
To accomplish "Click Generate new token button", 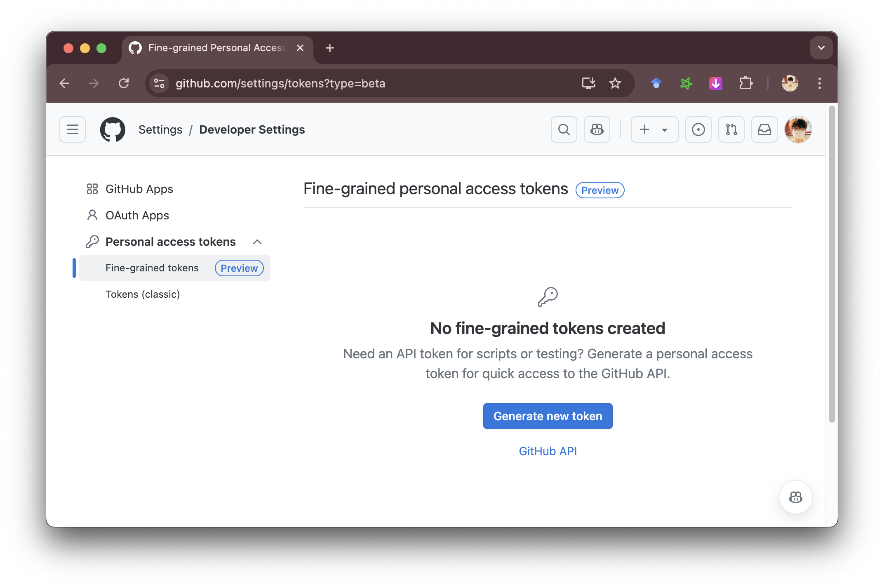I will [x=548, y=416].
